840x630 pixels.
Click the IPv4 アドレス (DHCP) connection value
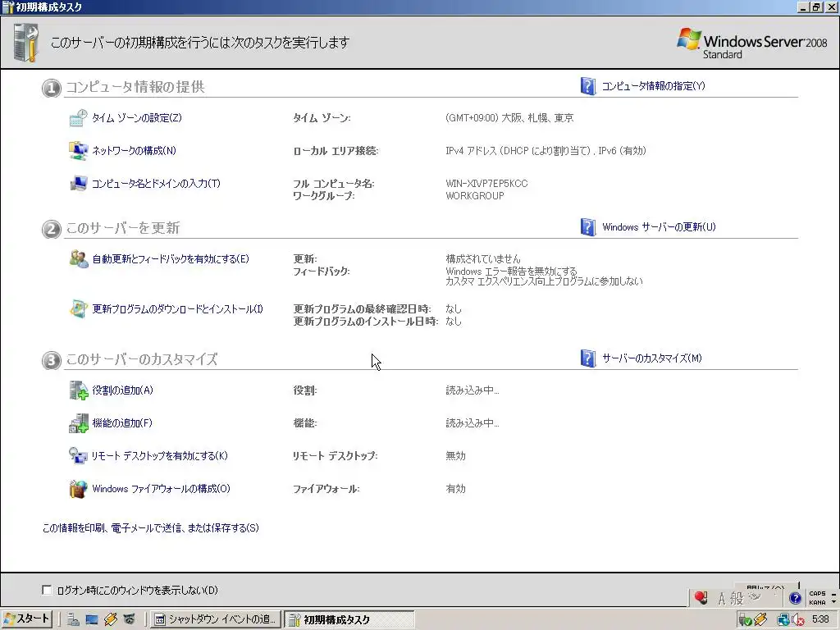(x=546, y=151)
